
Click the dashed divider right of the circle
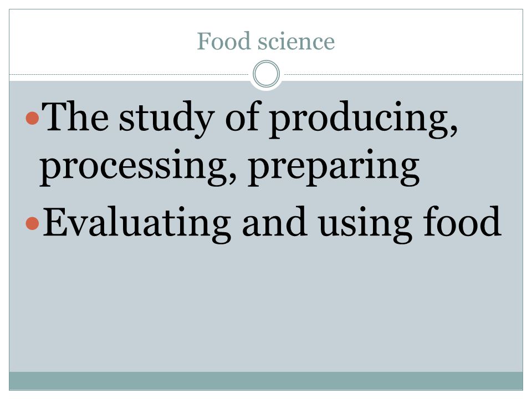point(403,74)
